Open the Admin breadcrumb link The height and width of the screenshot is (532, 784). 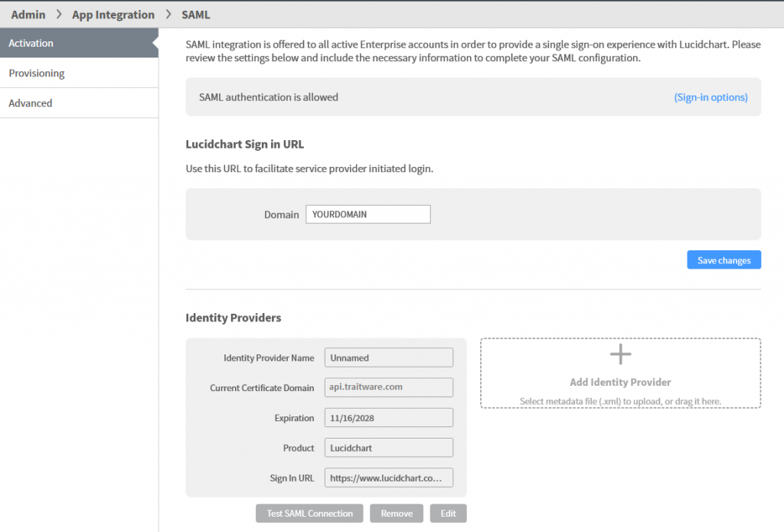coord(28,15)
